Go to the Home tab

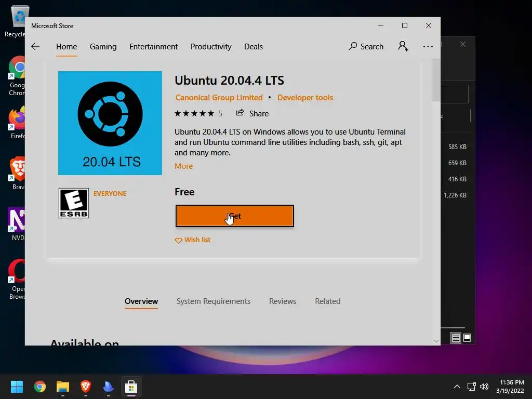pyautogui.click(x=66, y=46)
